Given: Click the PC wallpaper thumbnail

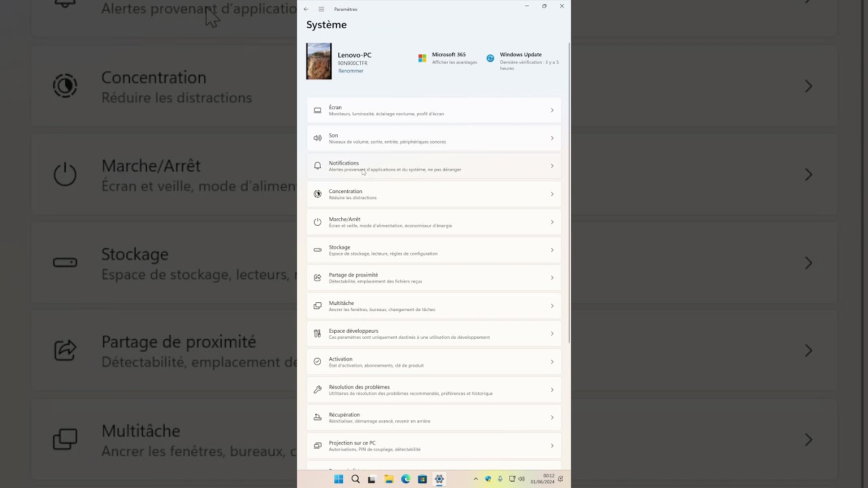Looking at the screenshot, I should click(319, 62).
